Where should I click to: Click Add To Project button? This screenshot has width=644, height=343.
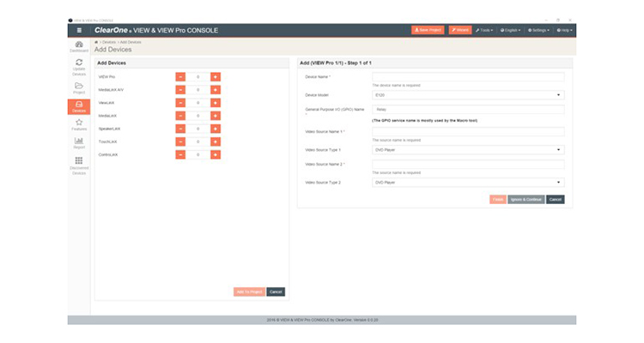[x=249, y=292]
